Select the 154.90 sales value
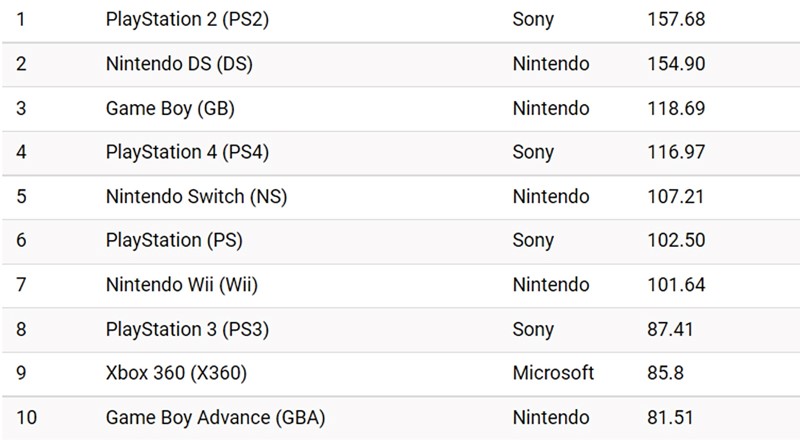This screenshot has width=800, height=443. click(x=677, y=64)
